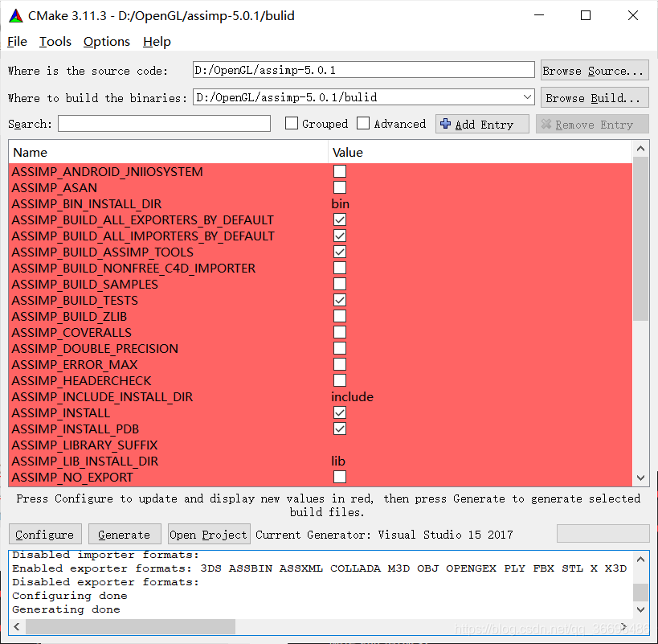Image resolution: width=658 pixels, height=644 pixels.
Task: Uncheck ASSIMP_INSTALL_PDB checkbox
Action: [x=340, y=429]
